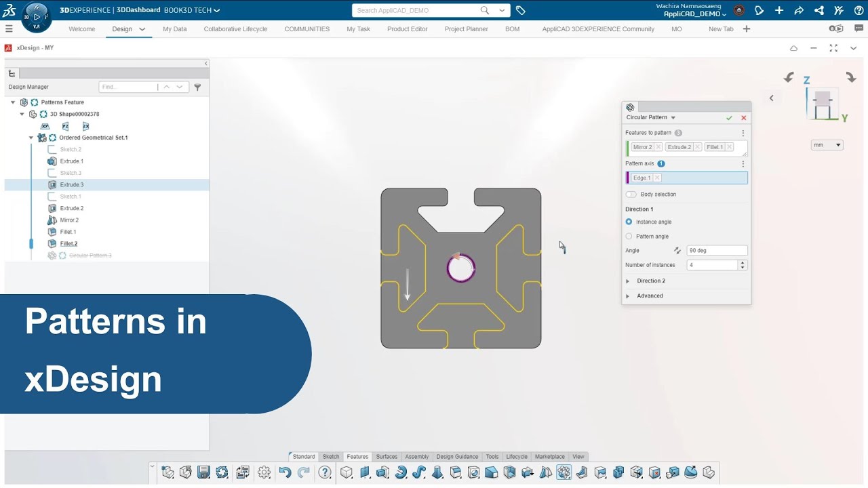Confirm Circular Pattern with green checkmark
This screenshot has width=868, height=488.
coord(730,118)
